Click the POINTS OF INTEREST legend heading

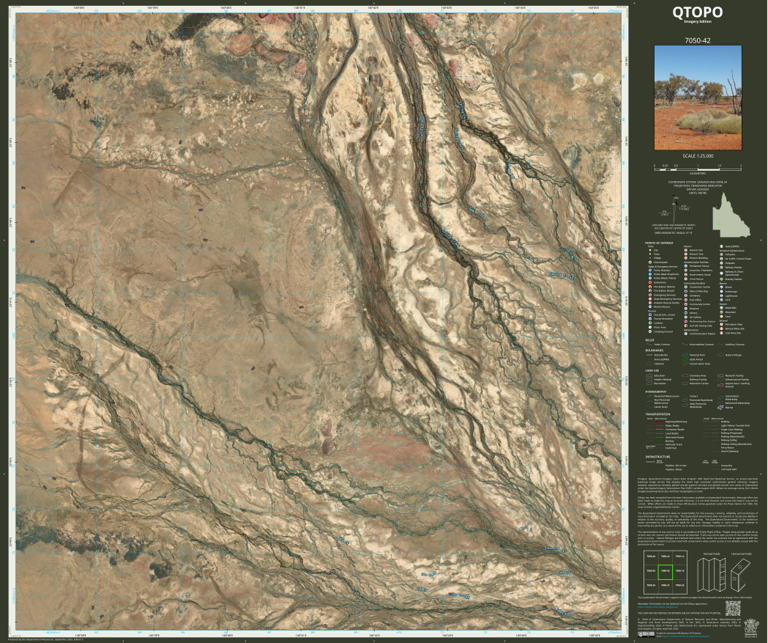pyautogui.click(x=659, y=243)
